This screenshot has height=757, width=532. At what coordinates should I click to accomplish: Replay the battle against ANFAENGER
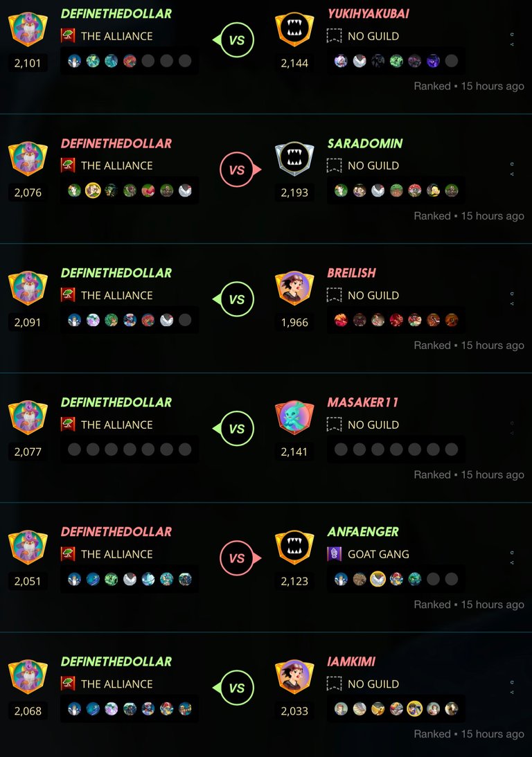(x=512, y=552)
